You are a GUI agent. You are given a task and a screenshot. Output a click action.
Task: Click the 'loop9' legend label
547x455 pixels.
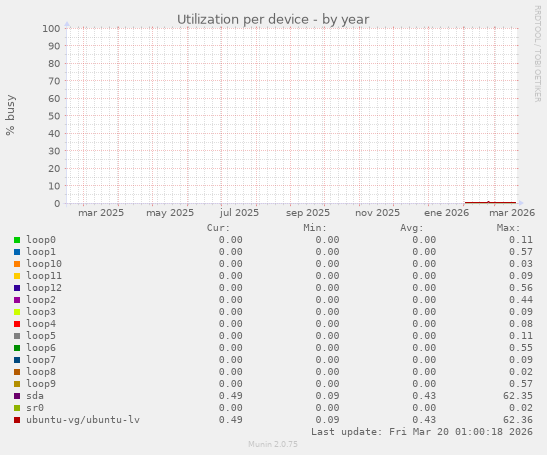[x=41, y=384]
